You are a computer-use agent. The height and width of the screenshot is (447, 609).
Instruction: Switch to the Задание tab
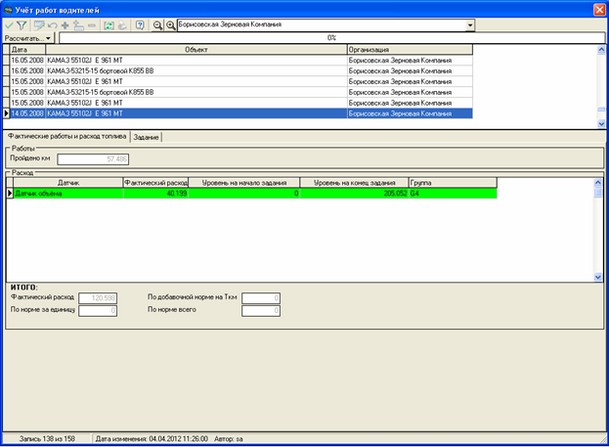146,137
